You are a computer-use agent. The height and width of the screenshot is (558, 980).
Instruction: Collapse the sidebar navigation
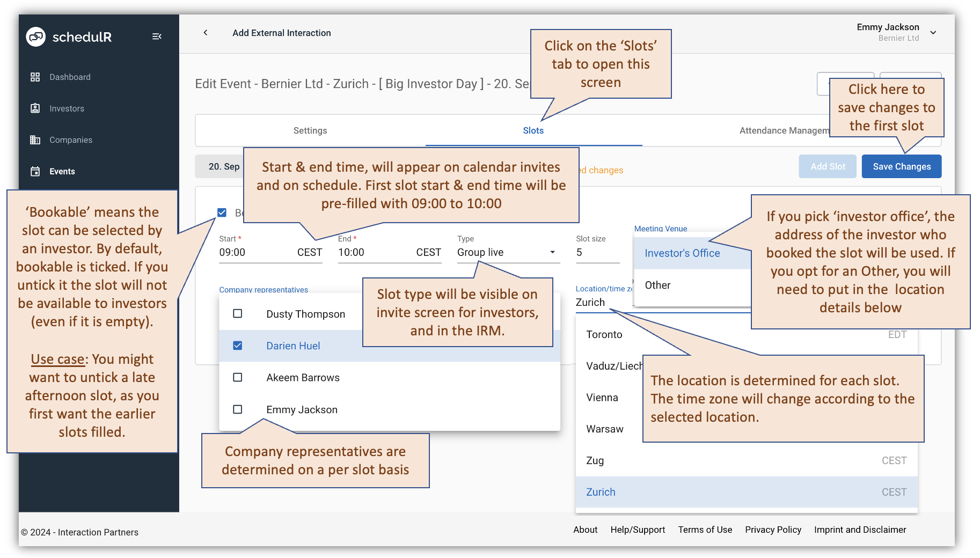coord(157,36)
